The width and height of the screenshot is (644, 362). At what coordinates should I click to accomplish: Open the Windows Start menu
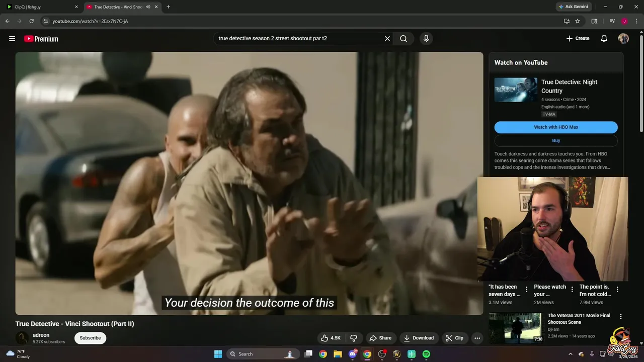pos(218,354)
